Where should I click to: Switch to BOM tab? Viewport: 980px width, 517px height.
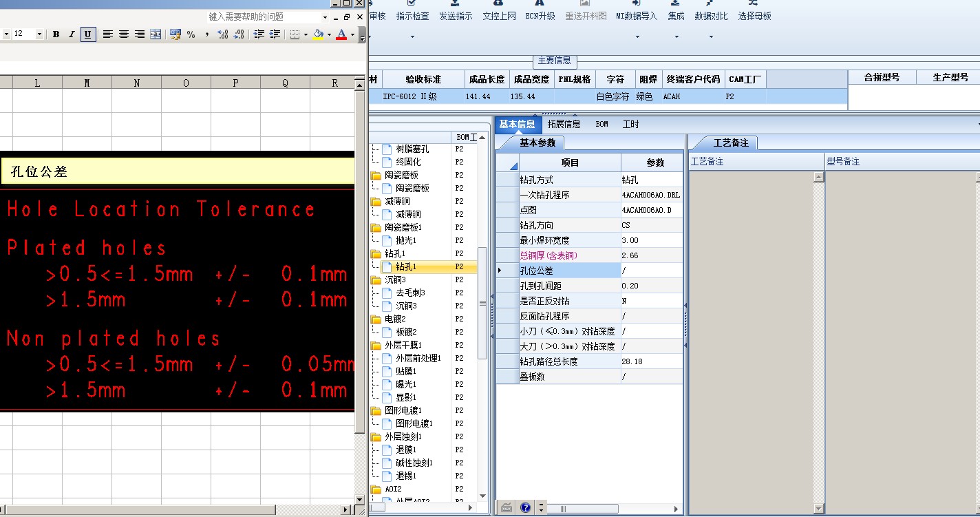(602, 125)
